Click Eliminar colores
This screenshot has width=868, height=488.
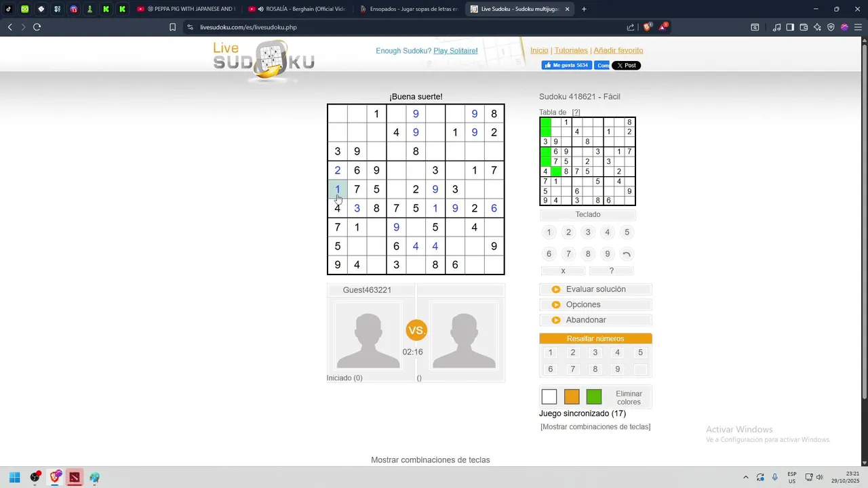(629, 398)
